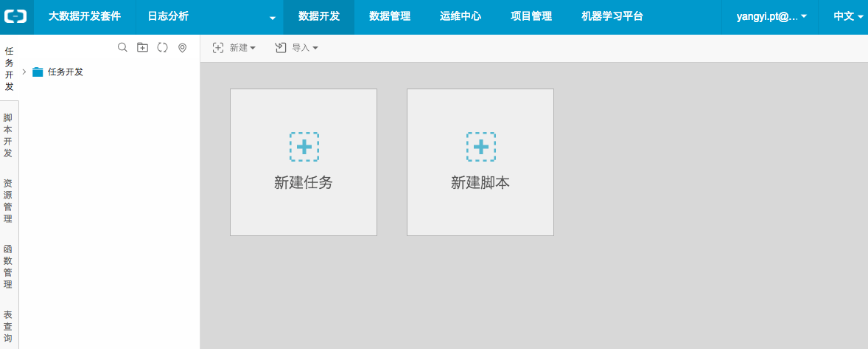Select the 任务开发 vertical sidebar tab
The image size is (868, 349).
coord(9,69)
